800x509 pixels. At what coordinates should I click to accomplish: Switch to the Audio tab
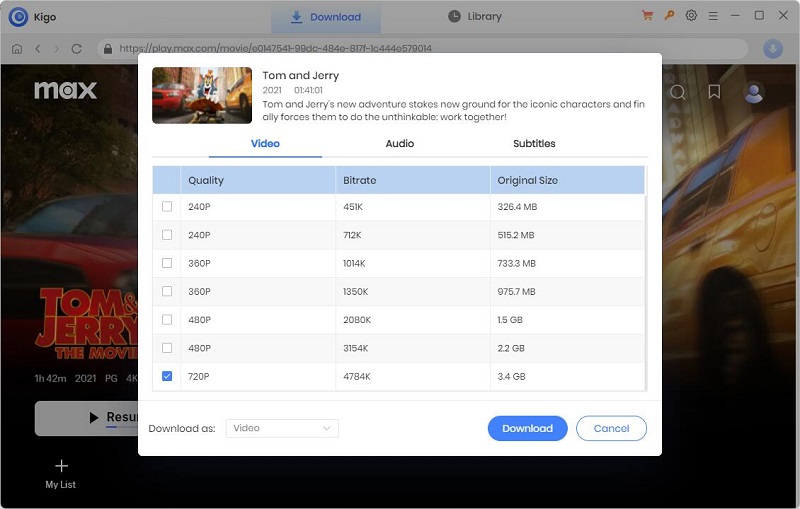pyautogui.click(x=399, y=144)
